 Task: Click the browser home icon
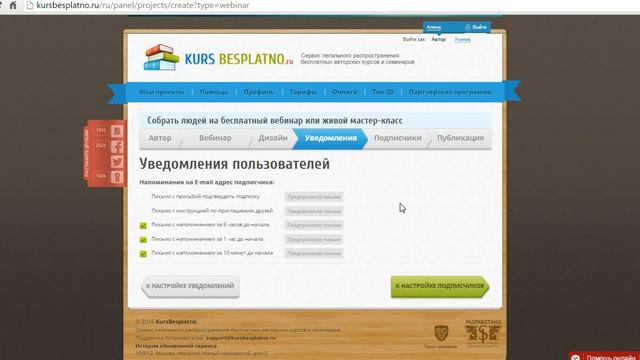tap(13, 6)
